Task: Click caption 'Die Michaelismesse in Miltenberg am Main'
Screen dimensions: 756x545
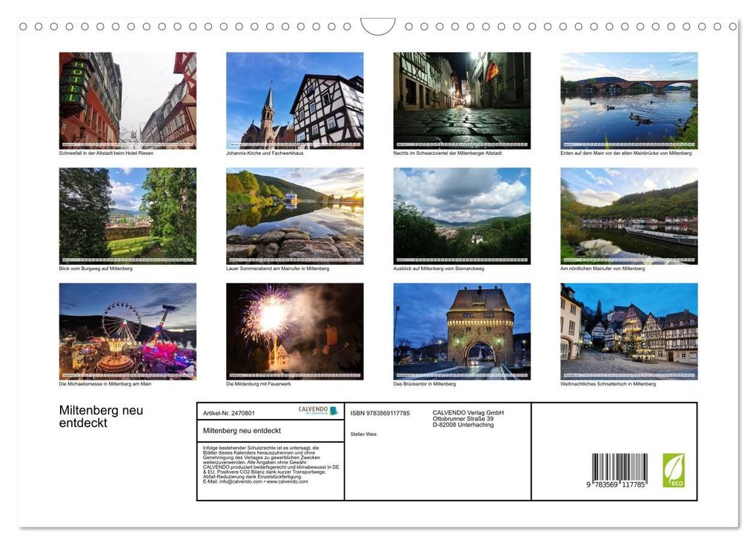Action: point(105,384)
